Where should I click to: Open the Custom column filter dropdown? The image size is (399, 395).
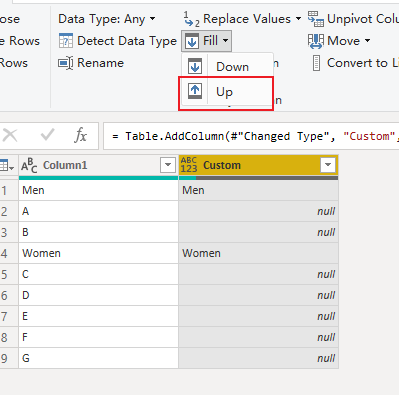[x=328, y=165]
